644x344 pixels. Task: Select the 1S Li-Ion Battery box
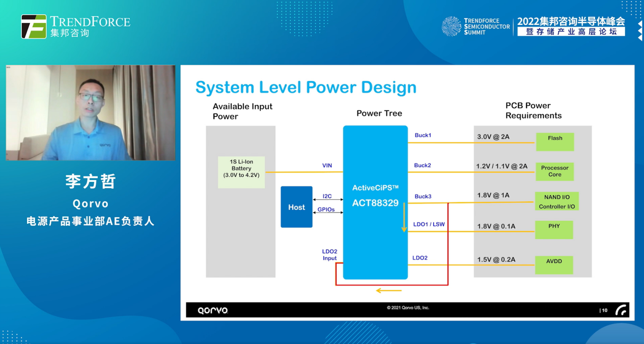click(x=241, y=172)
